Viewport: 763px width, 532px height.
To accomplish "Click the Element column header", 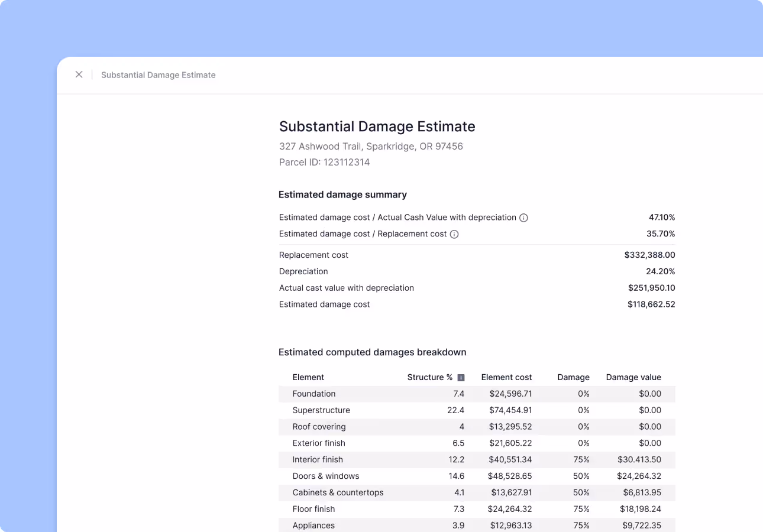I will pyautogui.click(x=308, y=377).
